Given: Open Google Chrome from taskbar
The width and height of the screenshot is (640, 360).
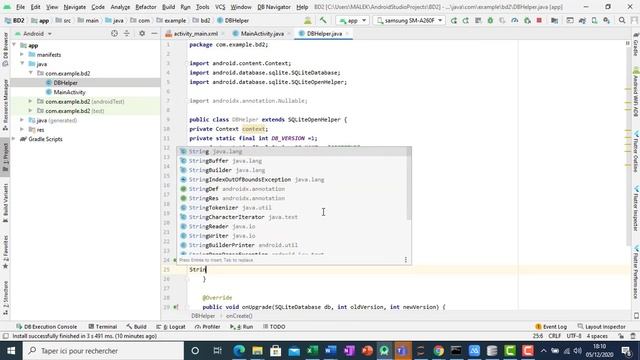Looking at the screenshot, I should (438, 351).
